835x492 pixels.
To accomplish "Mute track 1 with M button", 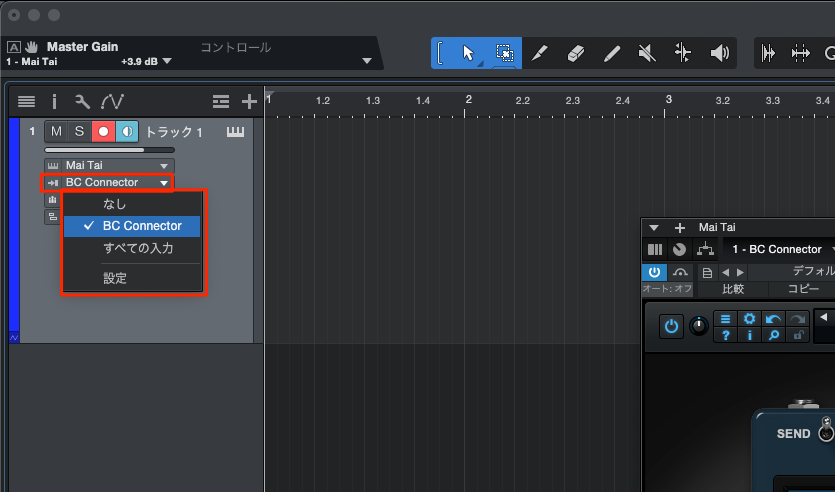I will coord(56,132).
